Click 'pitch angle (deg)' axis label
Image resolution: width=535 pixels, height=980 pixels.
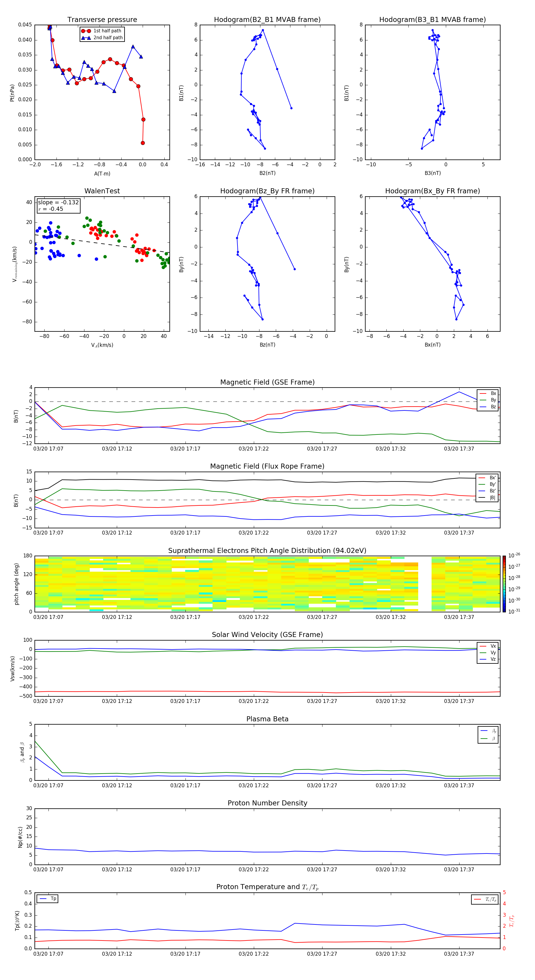[x=16, y=584]
